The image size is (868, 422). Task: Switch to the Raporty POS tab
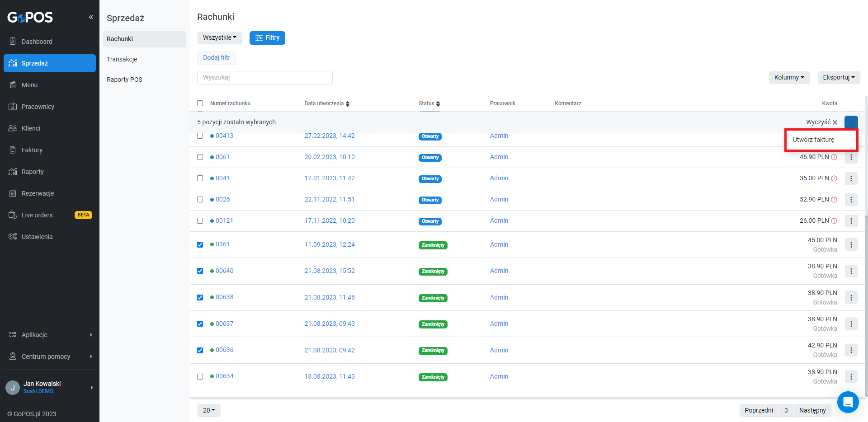145,80
